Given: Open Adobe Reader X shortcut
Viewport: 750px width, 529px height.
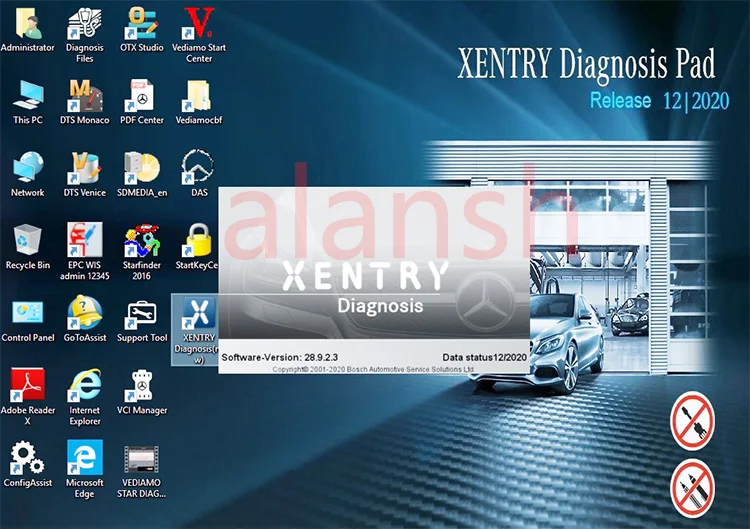Looking at the screenshot, I should click(x=28, y=397).
